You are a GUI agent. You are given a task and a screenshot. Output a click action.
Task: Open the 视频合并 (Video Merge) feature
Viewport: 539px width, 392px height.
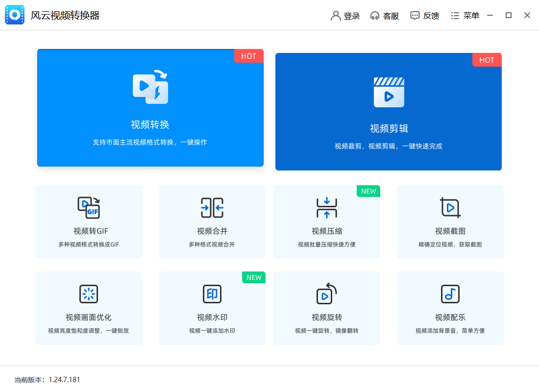click(x=212, y=221)
